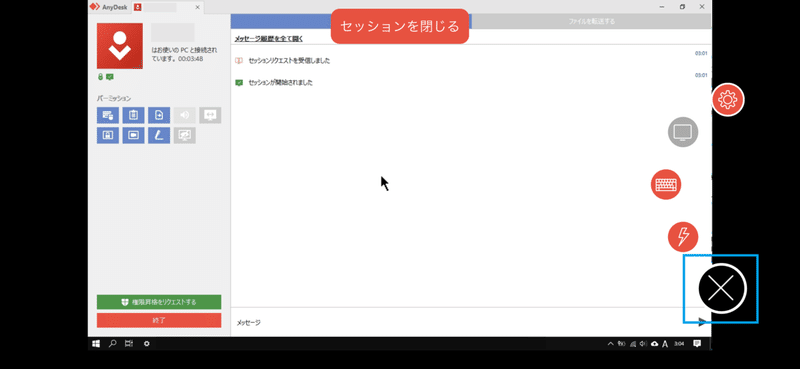Toggle keyboard and mouse control permission
The height and width of the screenshot is (369, 800).
tap(108, 115)
